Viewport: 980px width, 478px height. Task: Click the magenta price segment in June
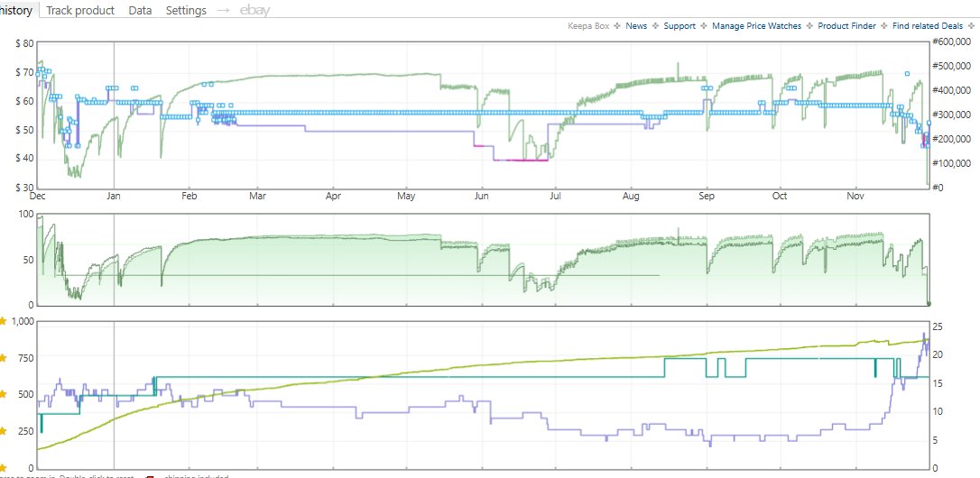tap(528, 161)
